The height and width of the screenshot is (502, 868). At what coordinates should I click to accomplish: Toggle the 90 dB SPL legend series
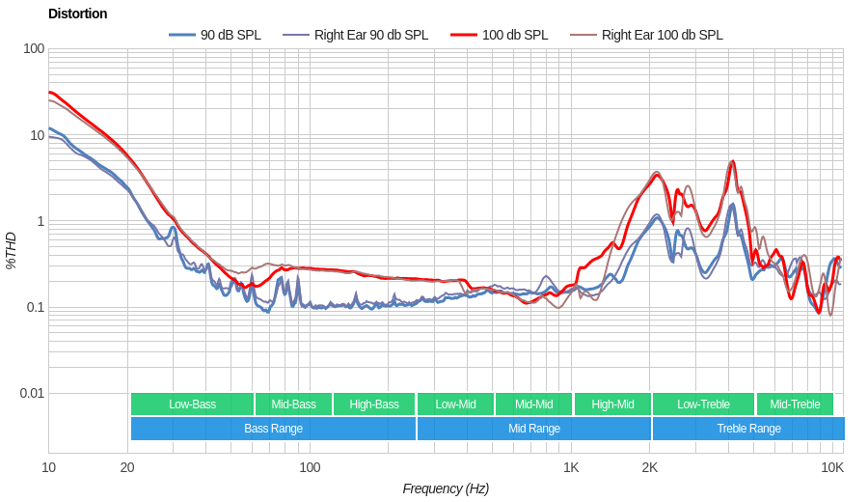pyautogui.click(x=215, y=35)
